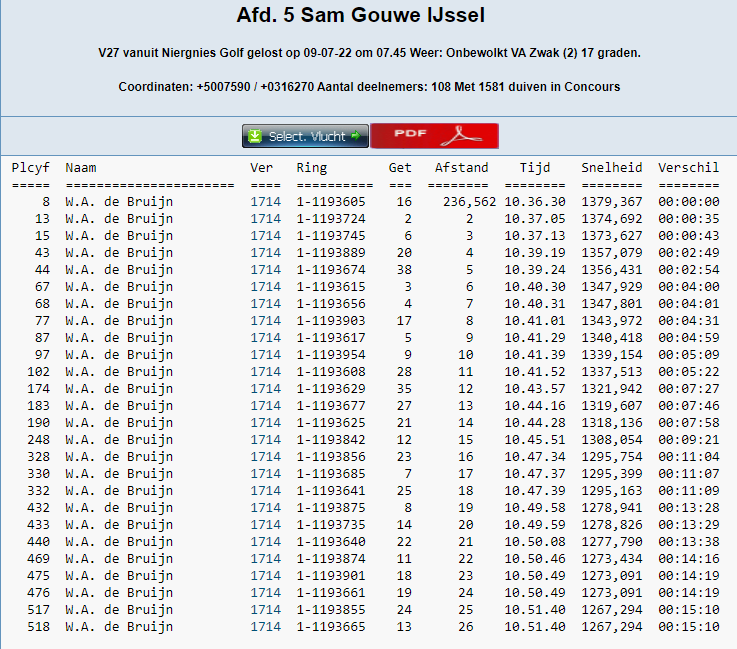
Task: Open 1714 link in placement 330 row
Action: click(x=265, y=474)
